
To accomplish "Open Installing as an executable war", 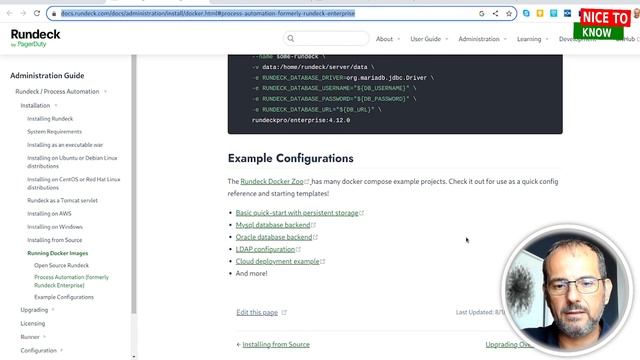I will [x=65, y=145].
